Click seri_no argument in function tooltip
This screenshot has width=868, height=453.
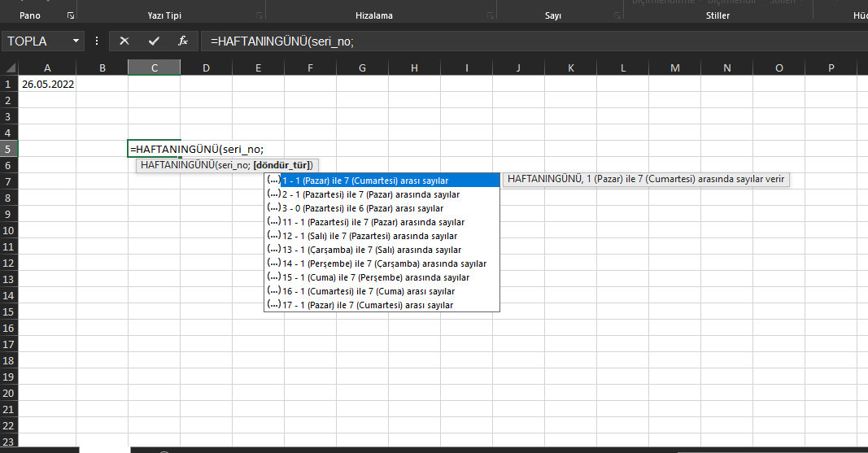[233, 165]
